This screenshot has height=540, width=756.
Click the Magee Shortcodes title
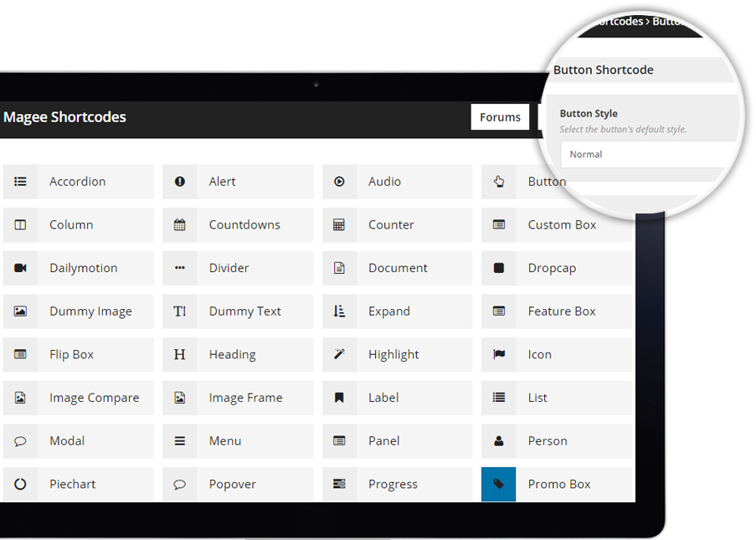point(64,117)
